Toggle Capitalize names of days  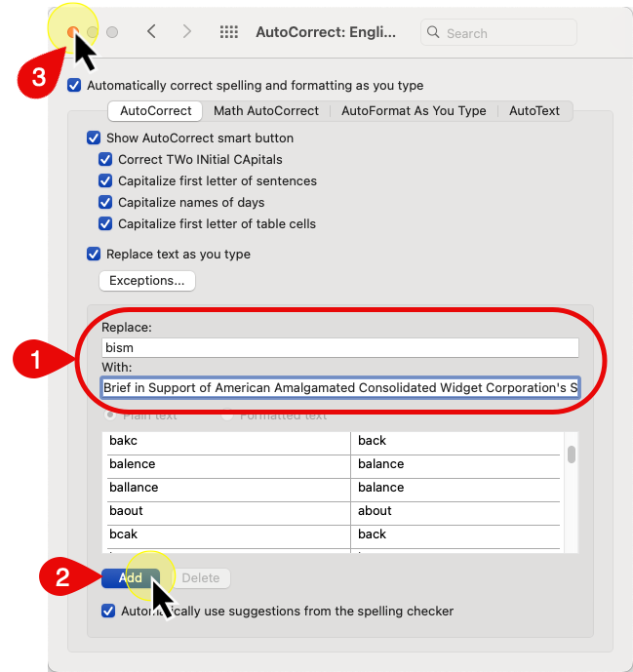pyautogui.click(x=105, y=202)
